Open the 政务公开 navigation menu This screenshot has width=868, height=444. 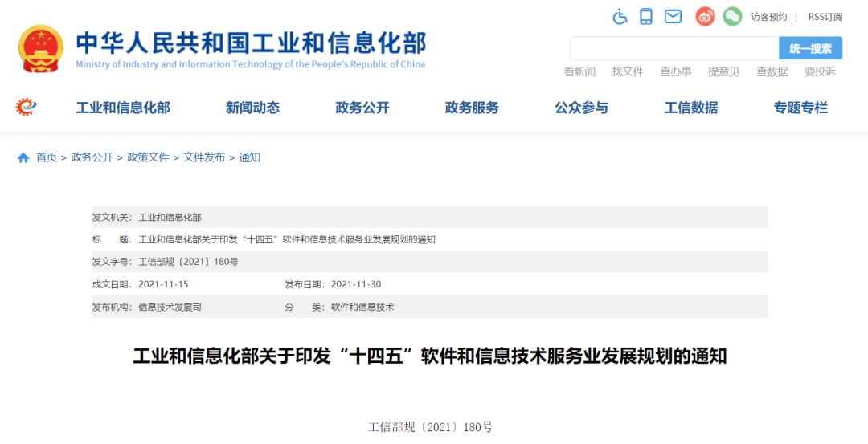362,108
